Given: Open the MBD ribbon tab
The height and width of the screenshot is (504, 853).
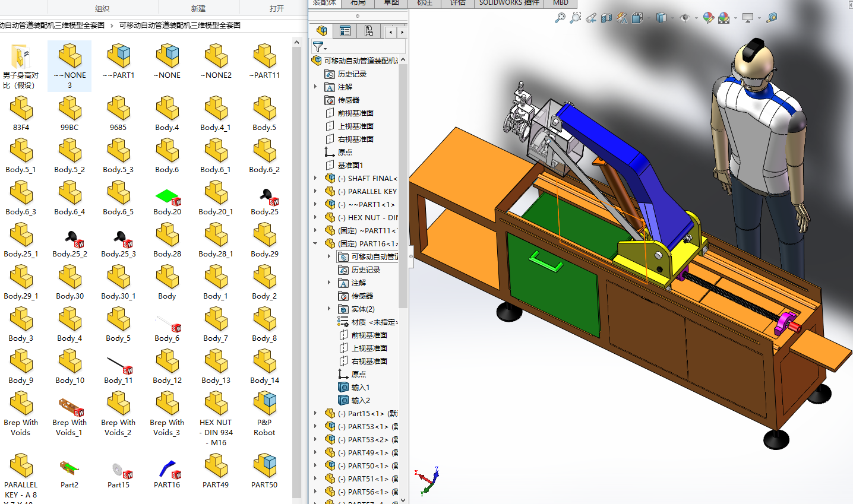Looking at the screenshot, I should point(561,3).
